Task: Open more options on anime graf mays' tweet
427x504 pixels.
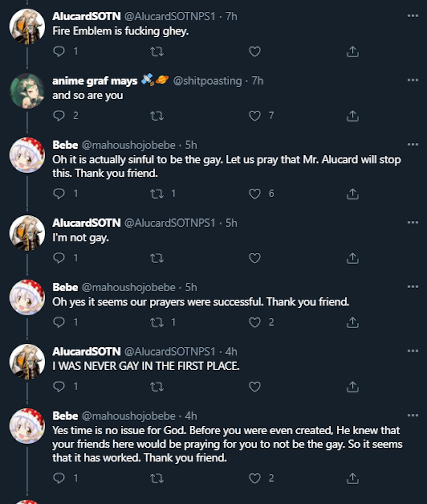Action: [413, 80]
